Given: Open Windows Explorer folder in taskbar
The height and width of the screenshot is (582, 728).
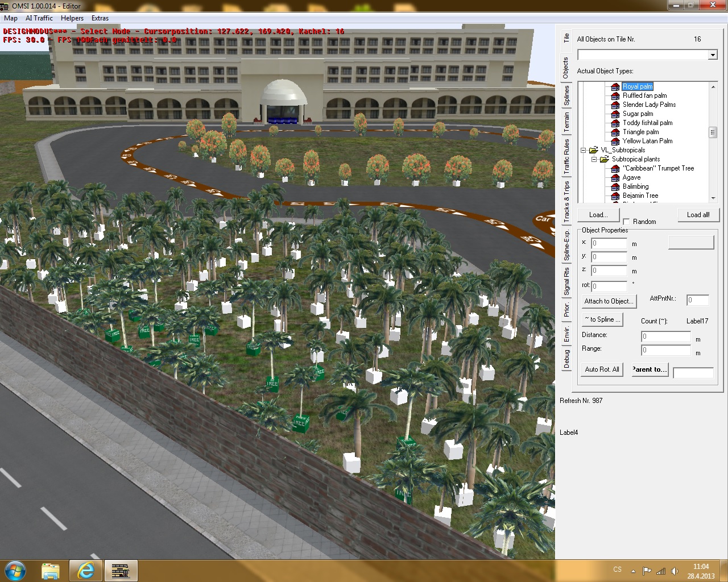Looking at the screenshot, I should (51, 569).
